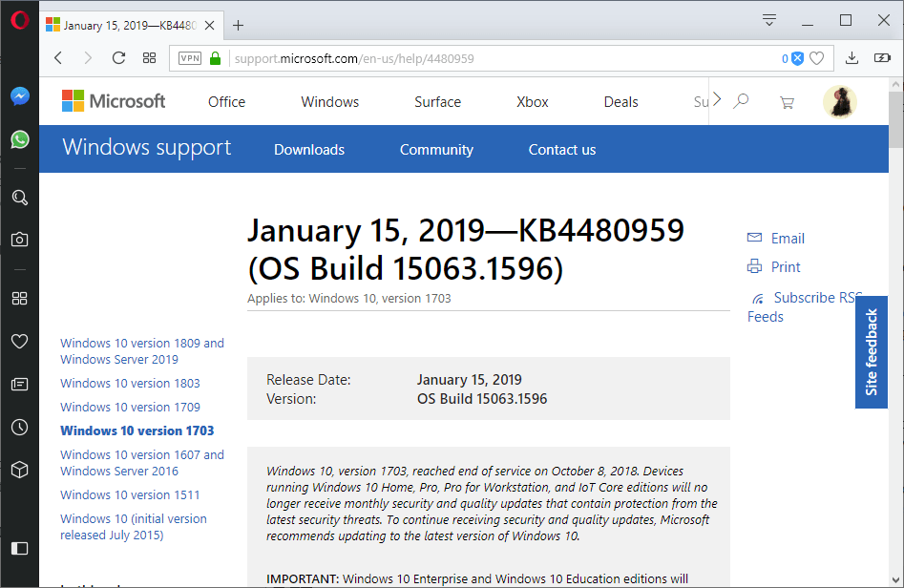
Task: Open bookmarks with the sidebar heart icon
Action: (x=20, y=342)
